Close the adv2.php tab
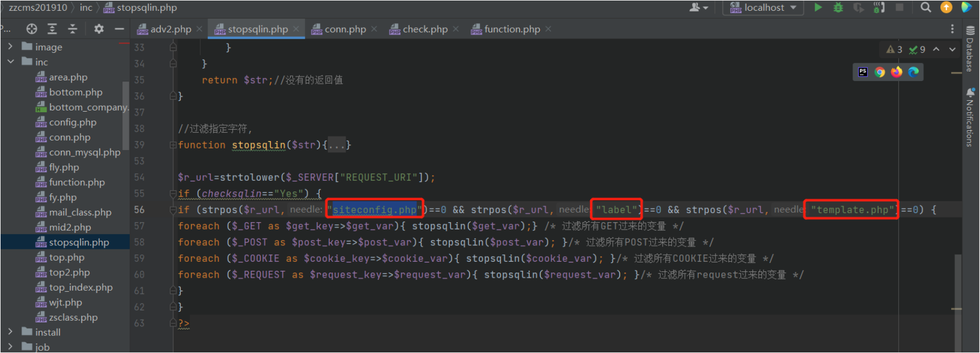This screenshot has width=980, height=353. [x=199, y=29]
